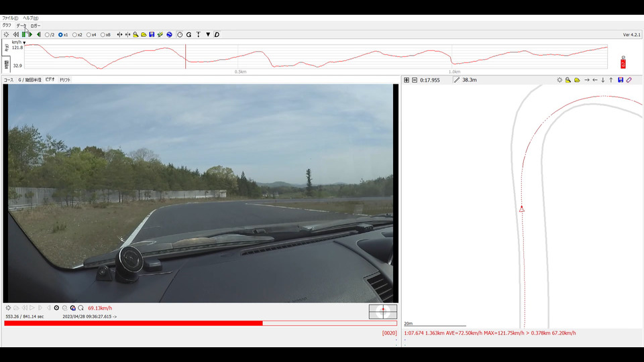
Task: Click the red lap tag marker right of graph
Action: point(623,62)
